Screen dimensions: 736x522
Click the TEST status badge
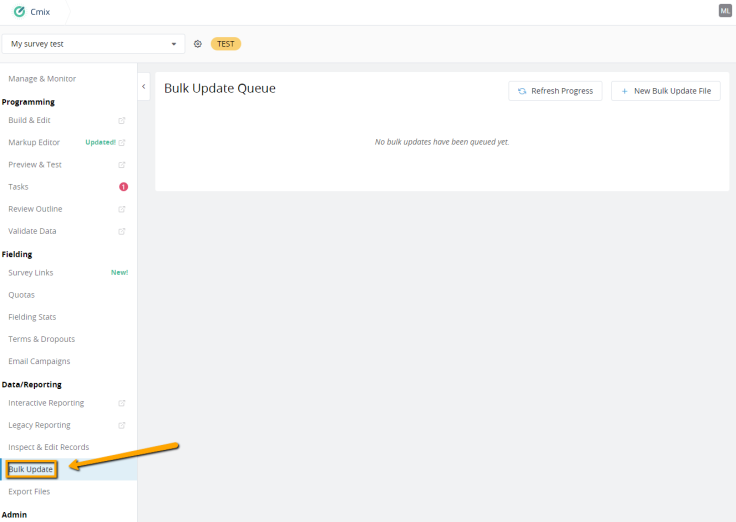(x=226, y=44)
